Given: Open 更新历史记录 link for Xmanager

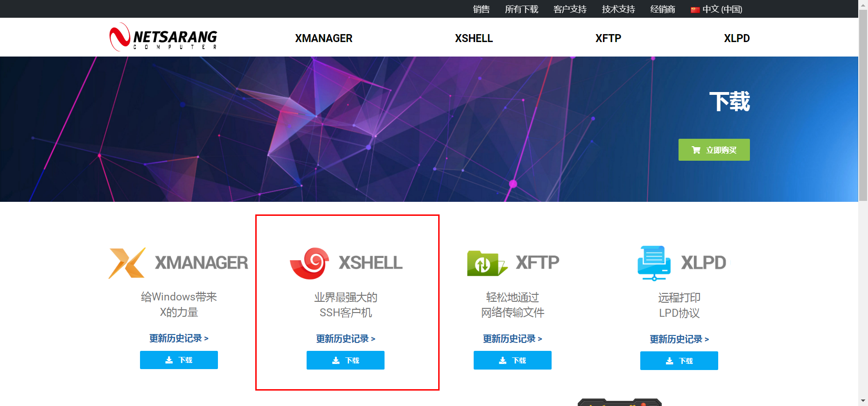Looking at the screenshot, I should 179,338.
